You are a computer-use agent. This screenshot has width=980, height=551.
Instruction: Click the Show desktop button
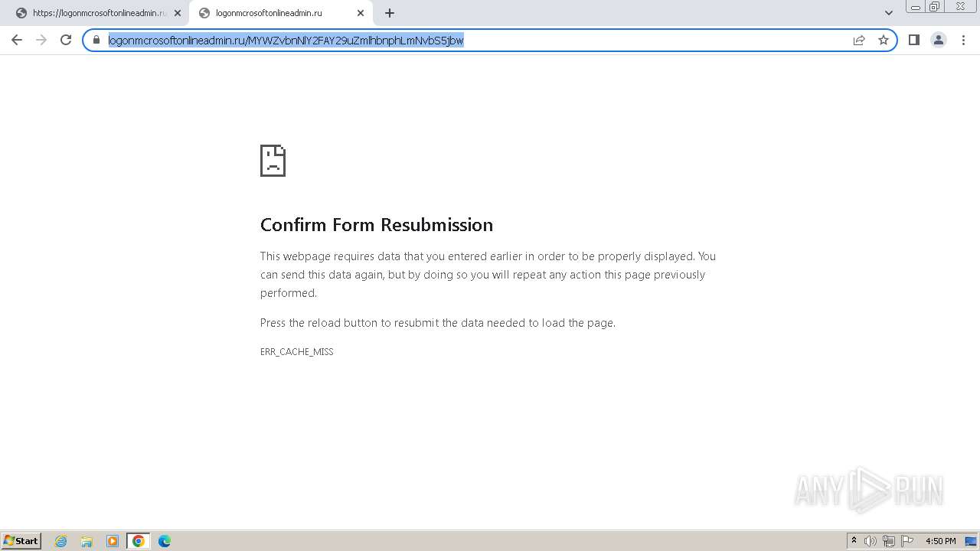pyautogui.click(x=971, y=541)
